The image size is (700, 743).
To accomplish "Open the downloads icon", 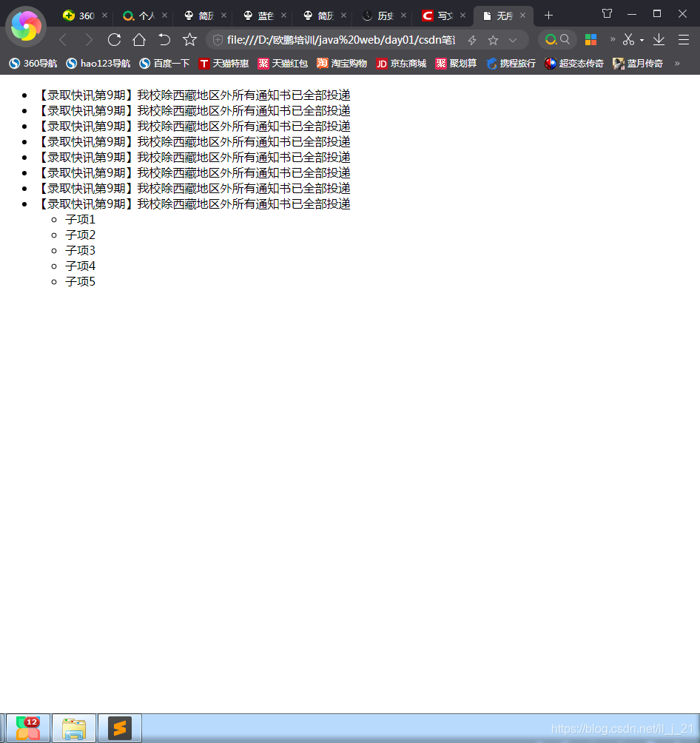I will (659, 40).
